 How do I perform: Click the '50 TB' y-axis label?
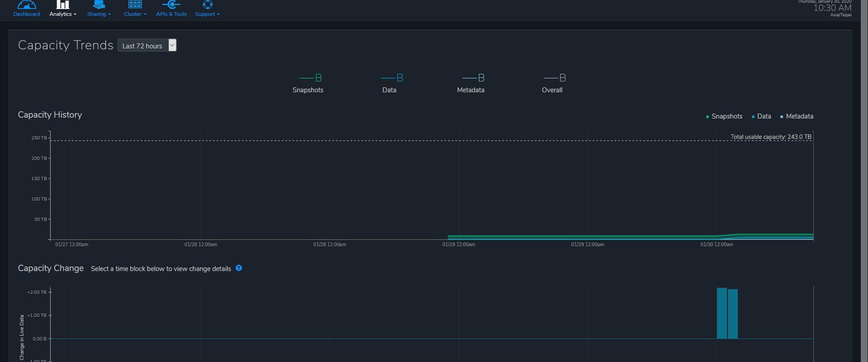click(x=40, y=219)
